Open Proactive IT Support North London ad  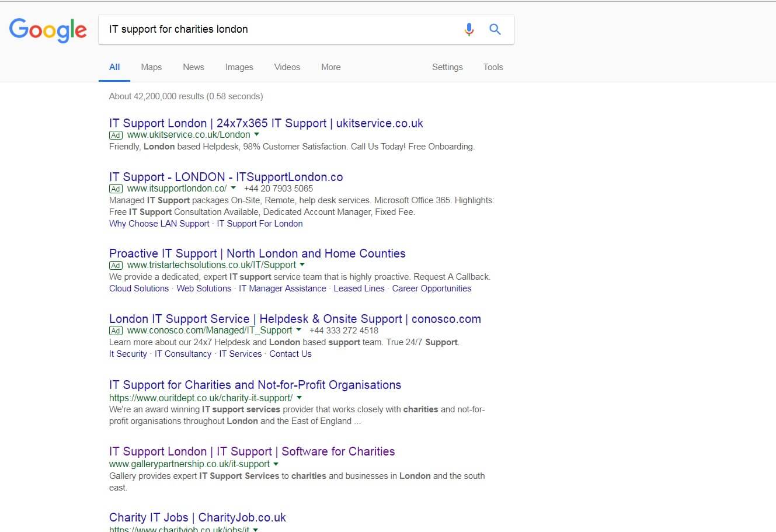tap(257, 253)
